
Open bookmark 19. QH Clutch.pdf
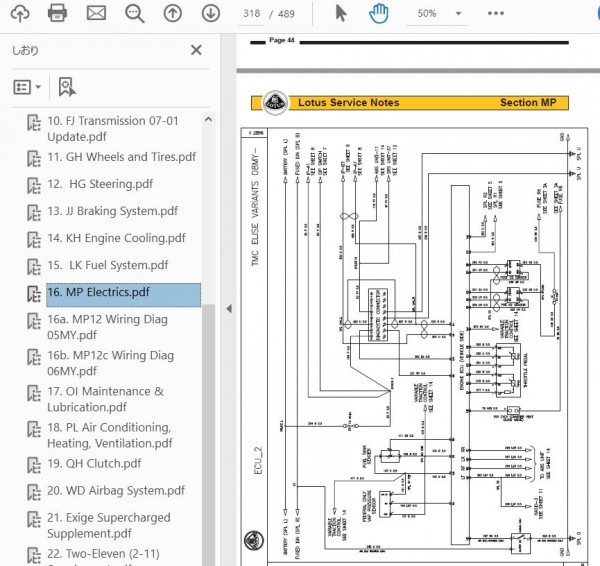click(94, 464)
